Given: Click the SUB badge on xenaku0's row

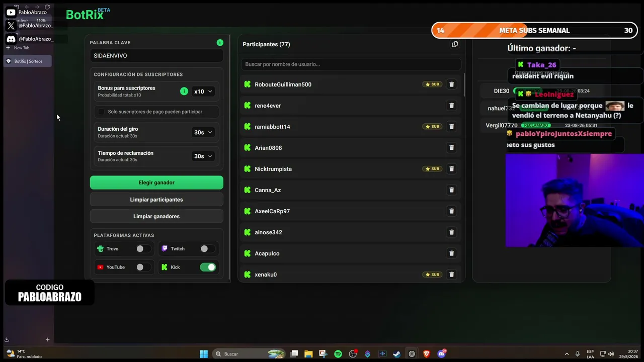Looking at the screenshot, I should coord(432,275).
